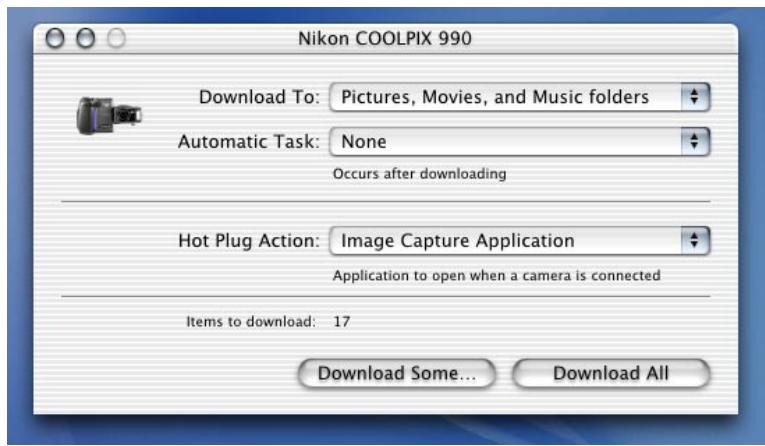The width and height of the screenshot is (765, 446).
Task: Click the Download All button
Action: tap(611, 374)
